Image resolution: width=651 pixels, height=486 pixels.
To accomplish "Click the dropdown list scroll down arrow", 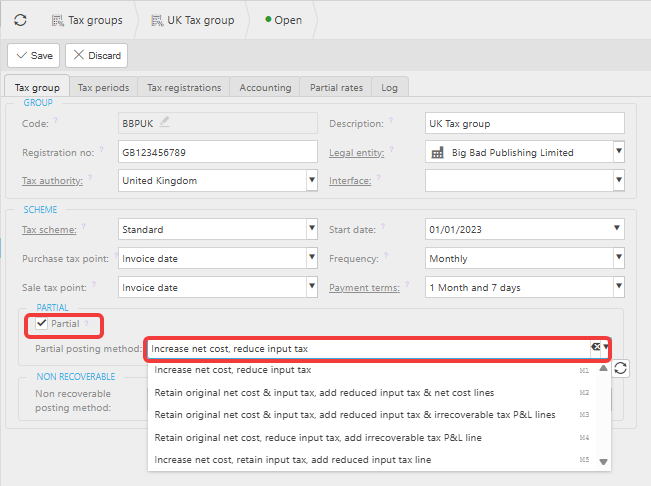I will tap(604, 462).
